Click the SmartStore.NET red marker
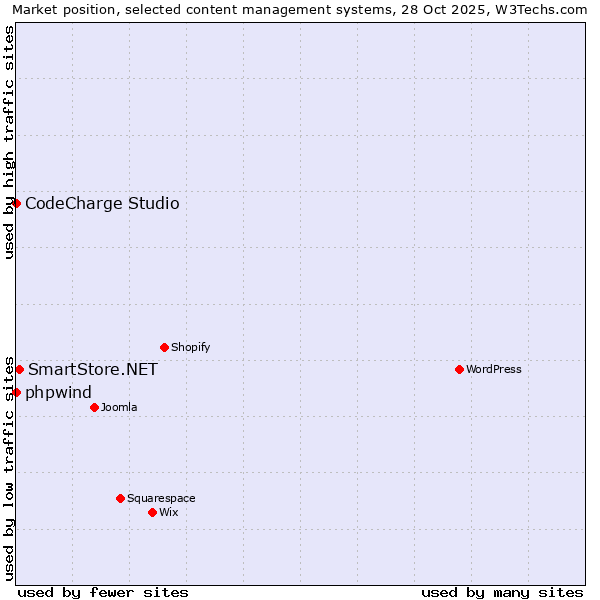600x600 pixels. (x=19, y=370)
